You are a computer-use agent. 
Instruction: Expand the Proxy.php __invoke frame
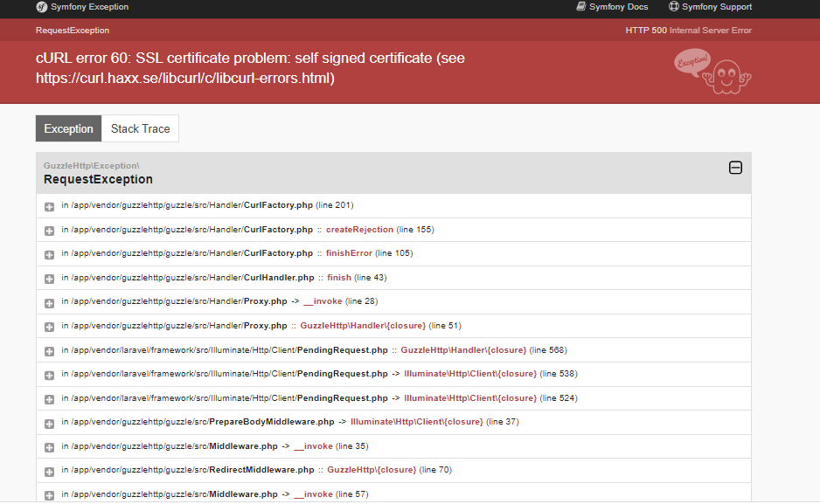(48, 300)
